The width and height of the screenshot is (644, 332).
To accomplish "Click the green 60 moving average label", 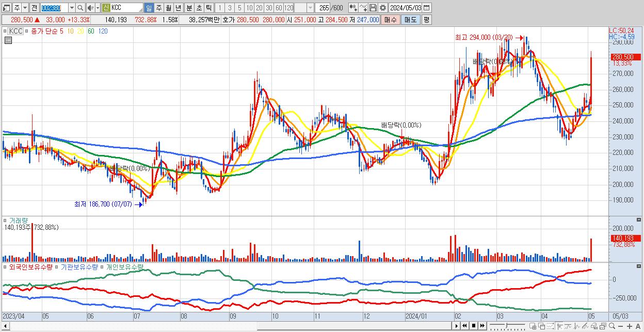I will [x=91, y=31].
